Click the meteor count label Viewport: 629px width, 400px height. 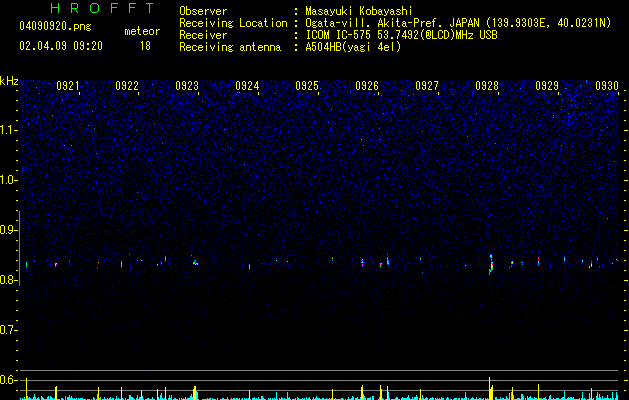click(142, 31)
